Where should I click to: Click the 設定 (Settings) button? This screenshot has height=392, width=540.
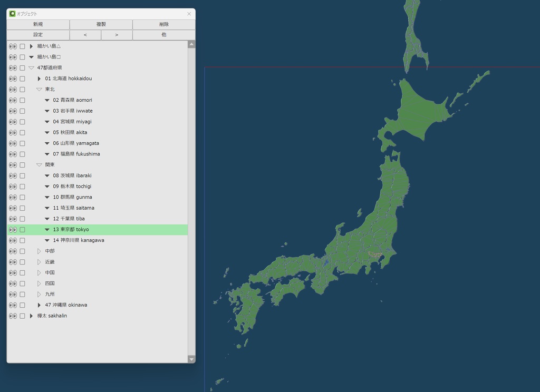coord(37,34)
